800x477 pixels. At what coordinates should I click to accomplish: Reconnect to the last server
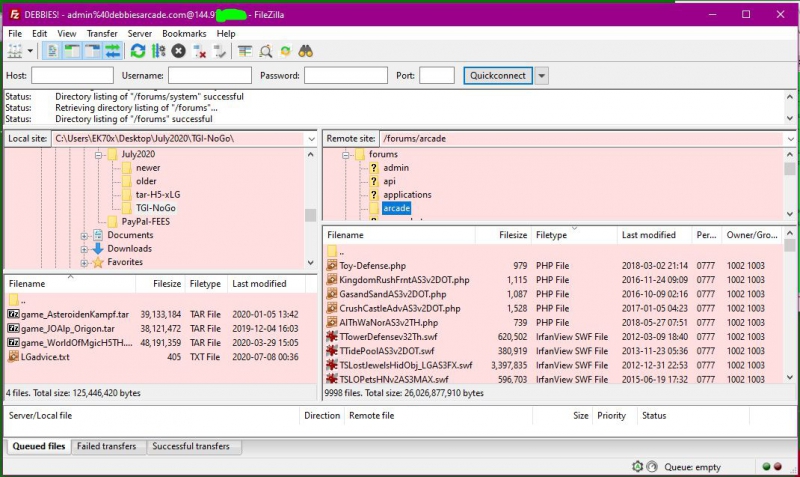[219, 51]
